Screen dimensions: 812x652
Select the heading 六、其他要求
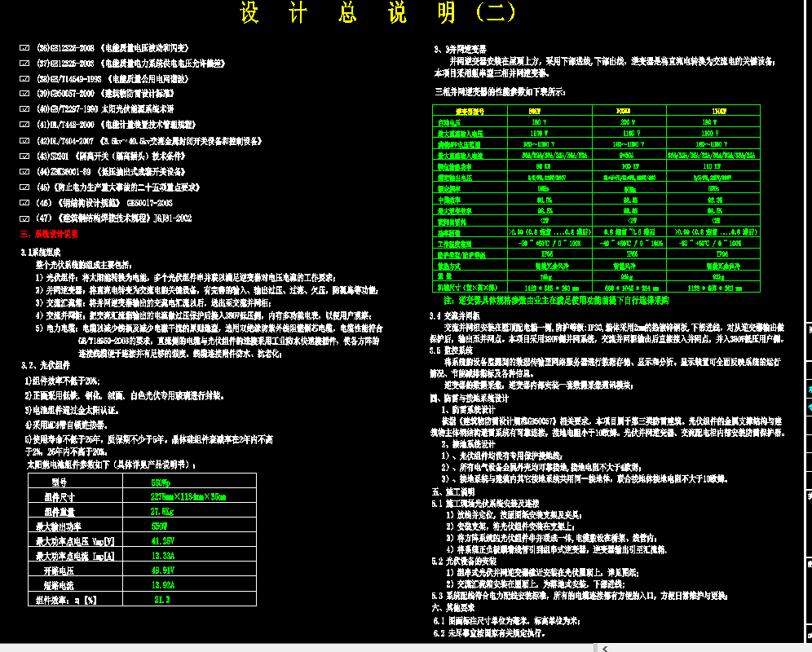pyautogui.click(x=453, y=607)
